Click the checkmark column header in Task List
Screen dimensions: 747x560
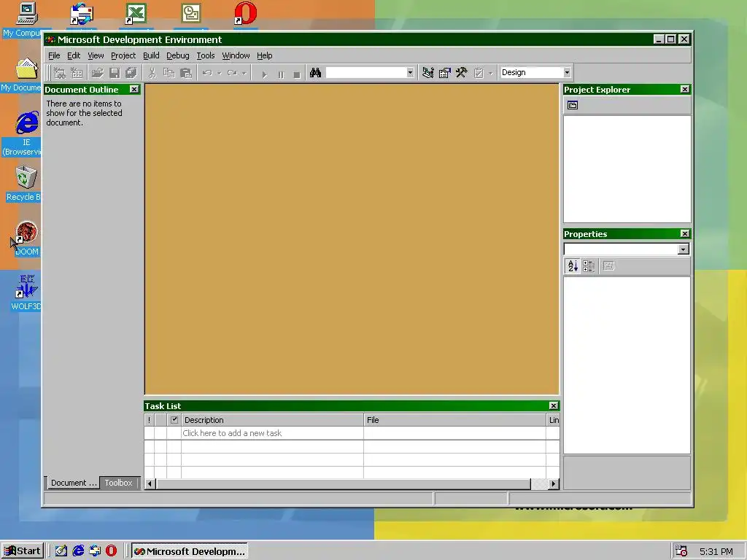tap(174, 420)
